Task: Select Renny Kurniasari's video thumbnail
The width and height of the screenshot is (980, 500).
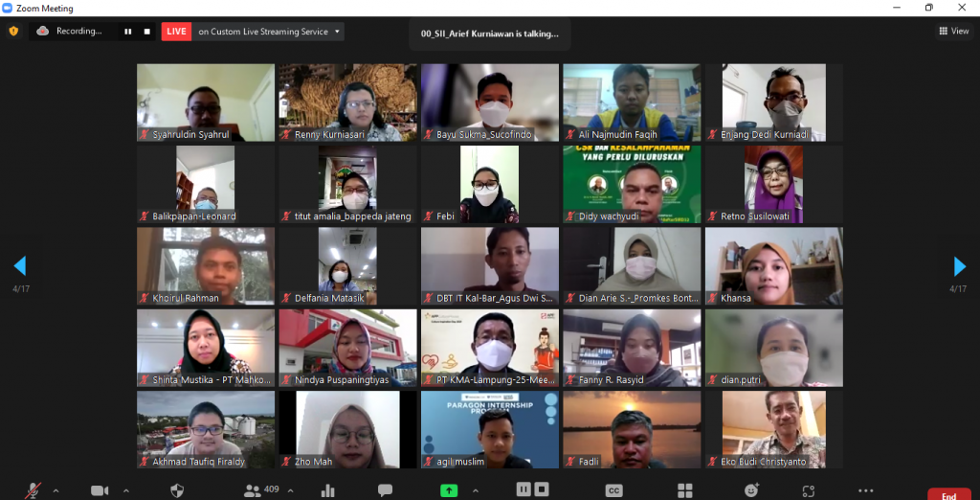Action: (347, 102)
